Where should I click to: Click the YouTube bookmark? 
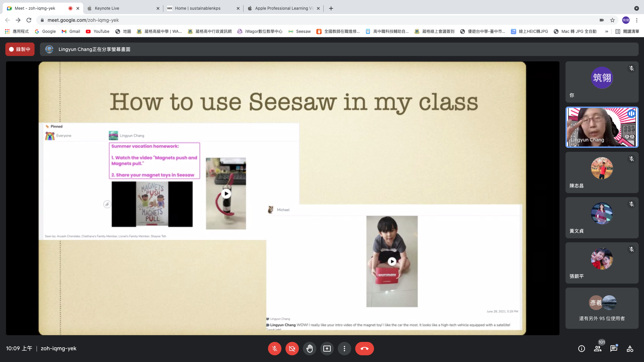[98, 32]
